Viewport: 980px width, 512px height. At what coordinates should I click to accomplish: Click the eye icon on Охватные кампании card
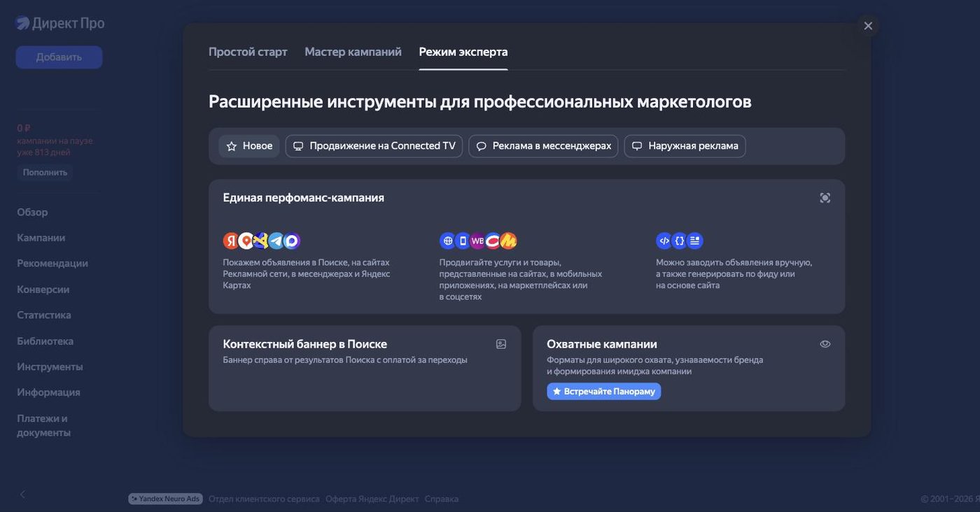[825, 344]
